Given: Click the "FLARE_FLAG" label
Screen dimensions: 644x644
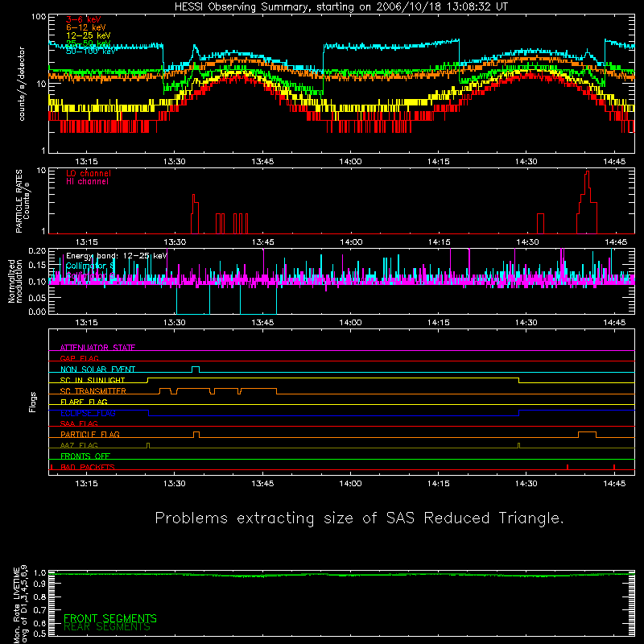Looking at the screenshot, I should [x=84, y=402].
